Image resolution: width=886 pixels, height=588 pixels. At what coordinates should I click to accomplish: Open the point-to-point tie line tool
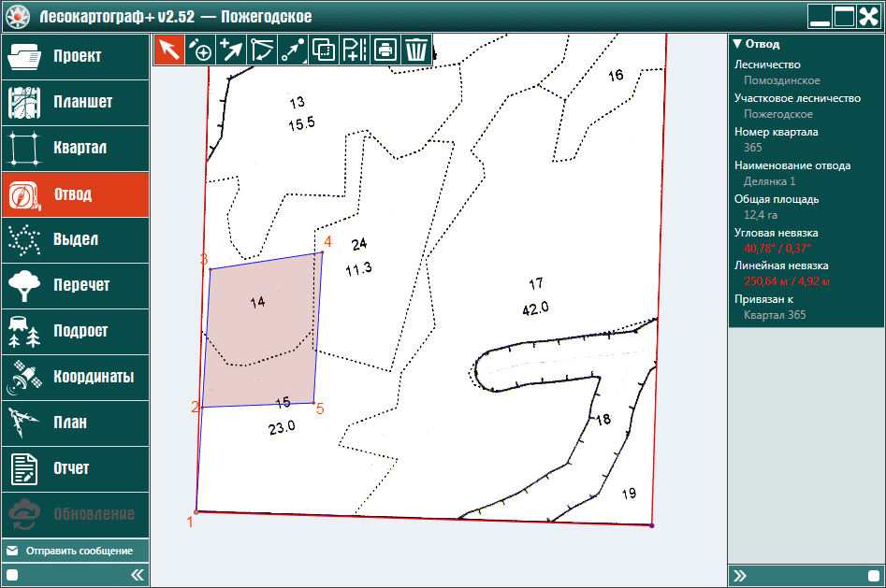293,50
